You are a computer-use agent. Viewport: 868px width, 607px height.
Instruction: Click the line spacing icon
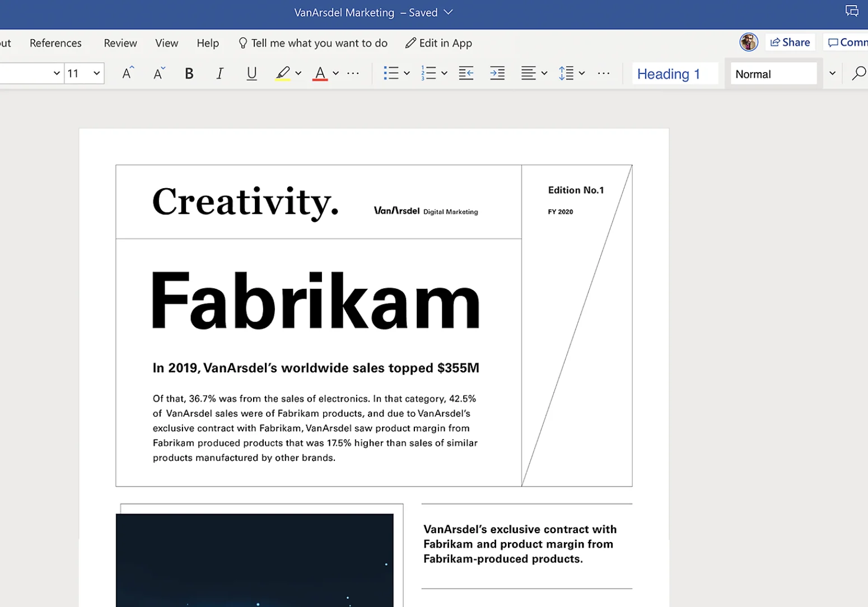(566, 73)
